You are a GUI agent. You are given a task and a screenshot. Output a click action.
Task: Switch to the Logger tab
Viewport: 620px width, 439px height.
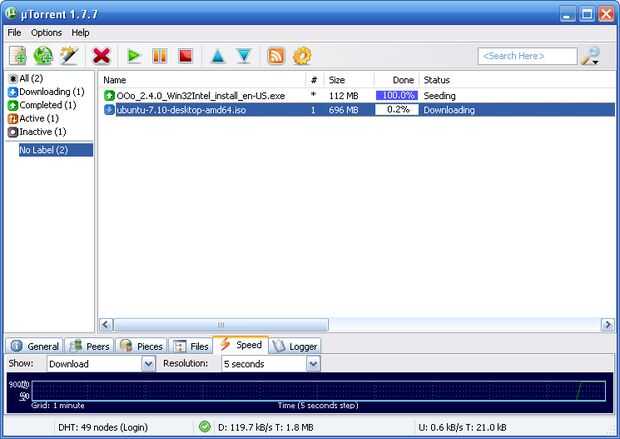pyautogui.click(x=295, y=346)
